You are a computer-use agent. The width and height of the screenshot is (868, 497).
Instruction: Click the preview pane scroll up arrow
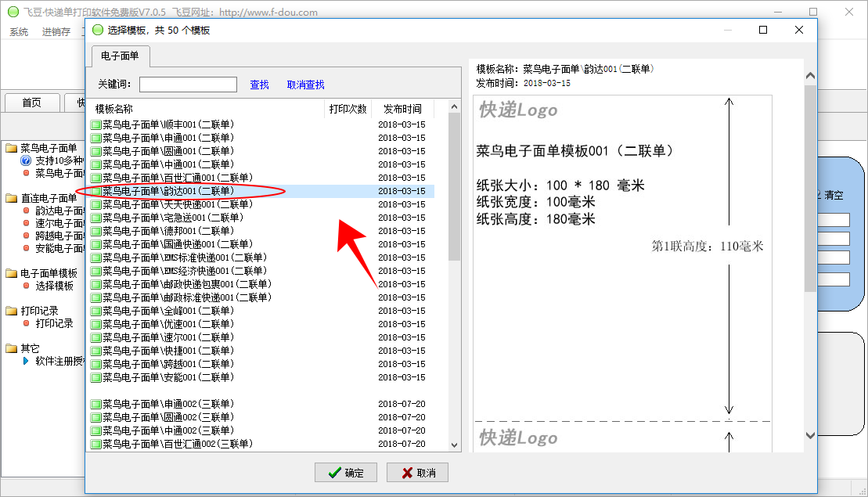pyautogui.click(x=810, y=76)
